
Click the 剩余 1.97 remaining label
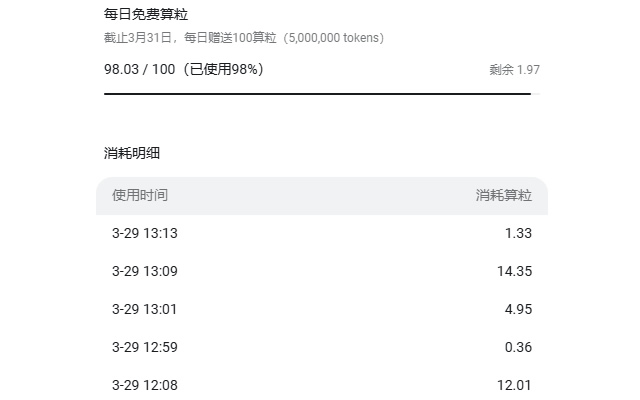(x=514, y=70)
